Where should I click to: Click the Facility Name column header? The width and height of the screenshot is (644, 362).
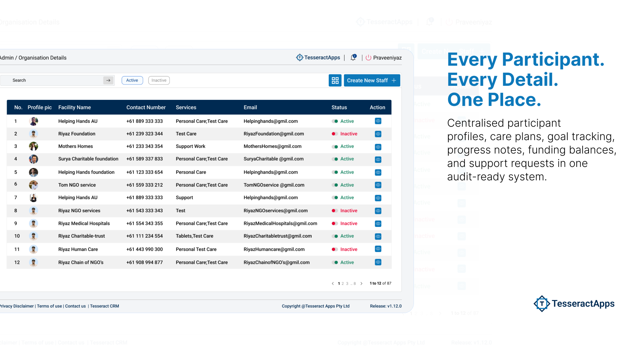click(74, 108)
